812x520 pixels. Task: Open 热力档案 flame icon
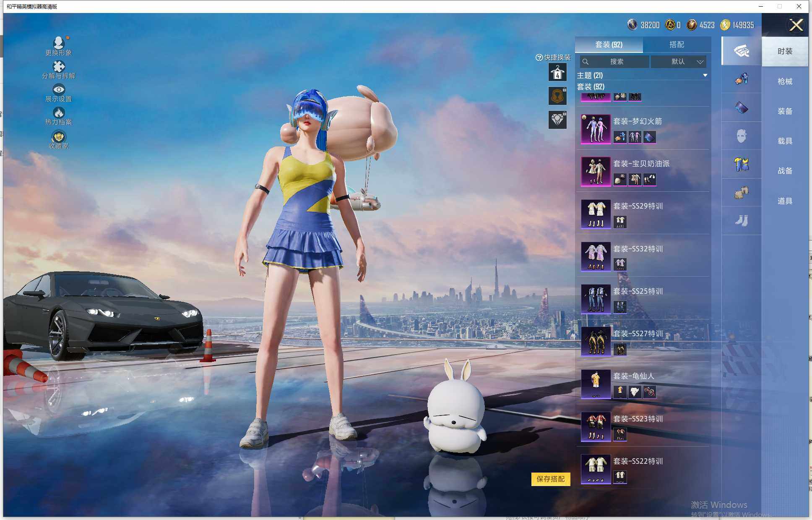(x=58, y=112)
